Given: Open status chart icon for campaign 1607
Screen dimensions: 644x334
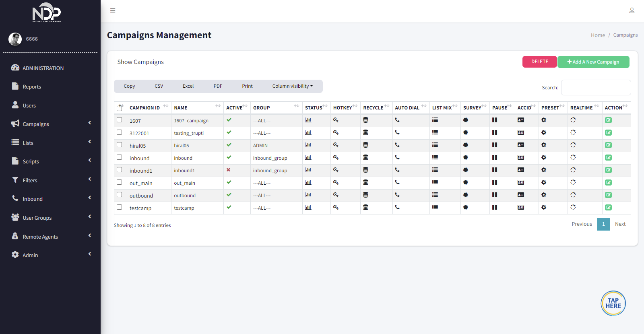Looking at the screenshot, I should [308, 120].
